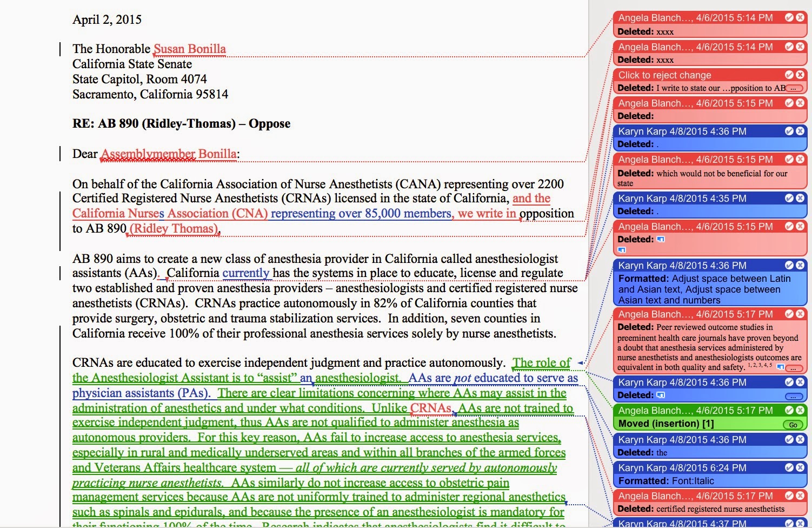Click 'California State Senate' address line

coord(132,64)
